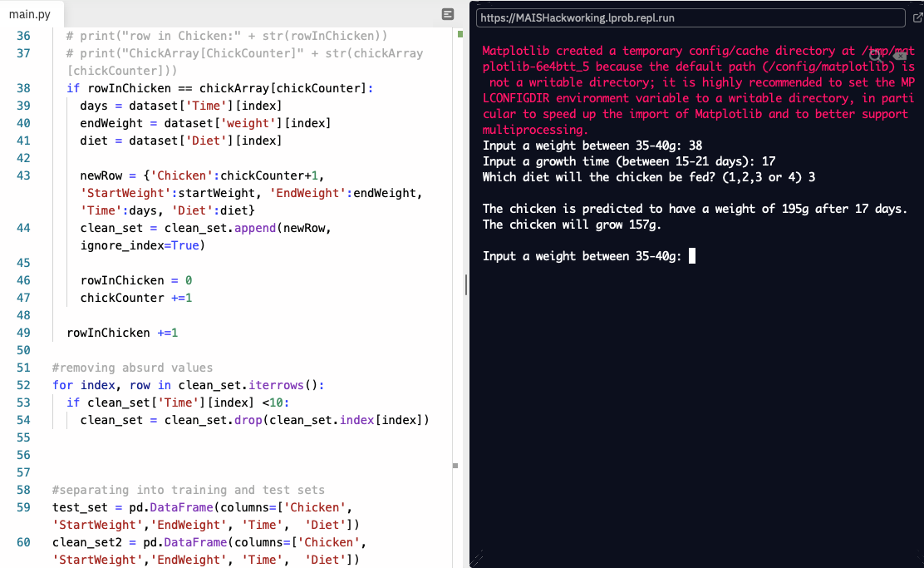The height and width of the screenshot is (568, 924).
Task: Click 'clean_set2 = pd.DataFrame(columns=['Chicken',' line
Action: (x=209, y=542)
